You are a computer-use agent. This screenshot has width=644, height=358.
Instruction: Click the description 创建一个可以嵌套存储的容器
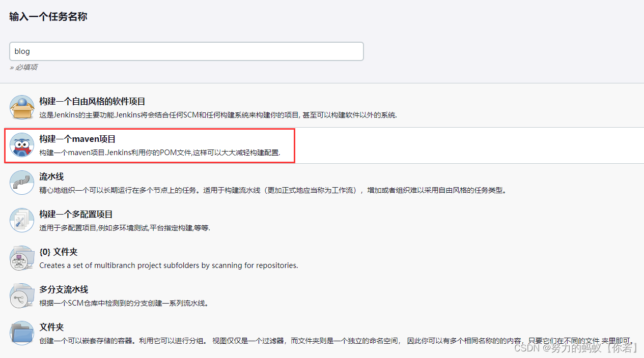pyautogui.click(x=337, y=341)
